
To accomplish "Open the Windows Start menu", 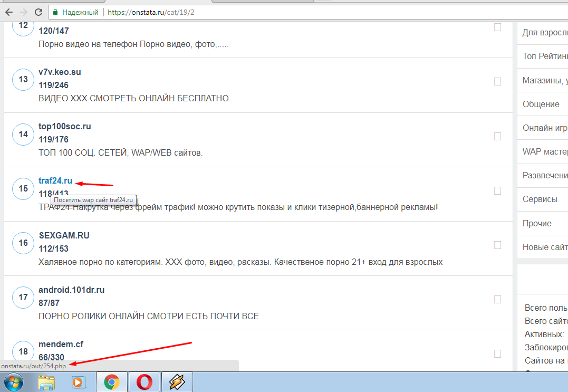I will click(14, 381).
